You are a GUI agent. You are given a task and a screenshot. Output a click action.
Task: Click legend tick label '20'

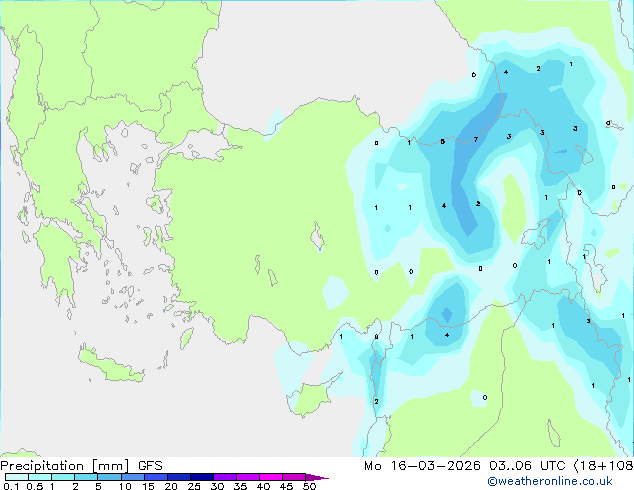pos(171,486)
